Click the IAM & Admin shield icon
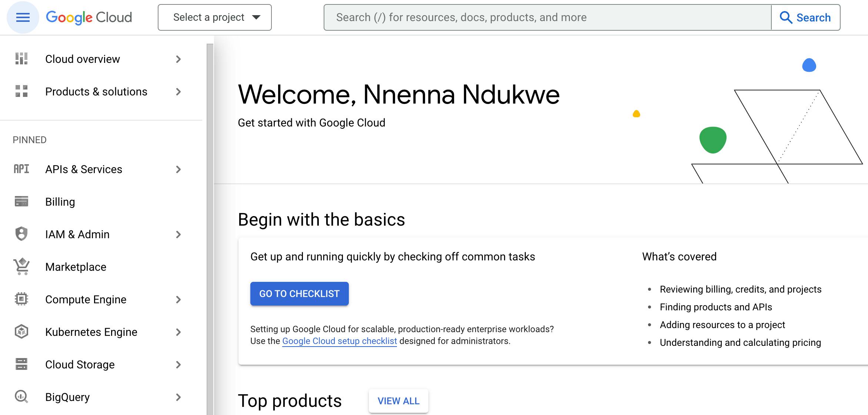 (21, 234)
